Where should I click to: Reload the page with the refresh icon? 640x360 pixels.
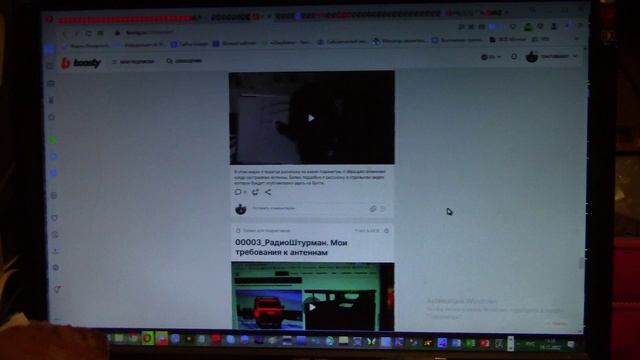(x=88, y=33)
